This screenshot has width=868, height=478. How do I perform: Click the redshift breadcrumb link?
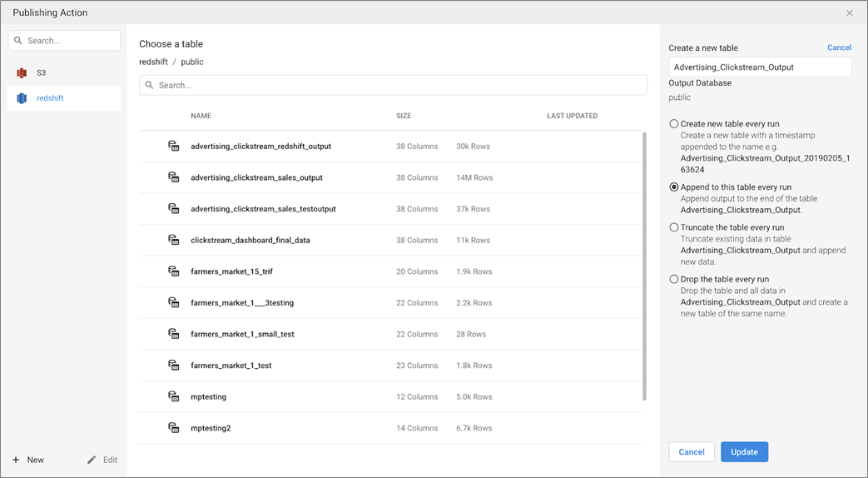point(153,62)
